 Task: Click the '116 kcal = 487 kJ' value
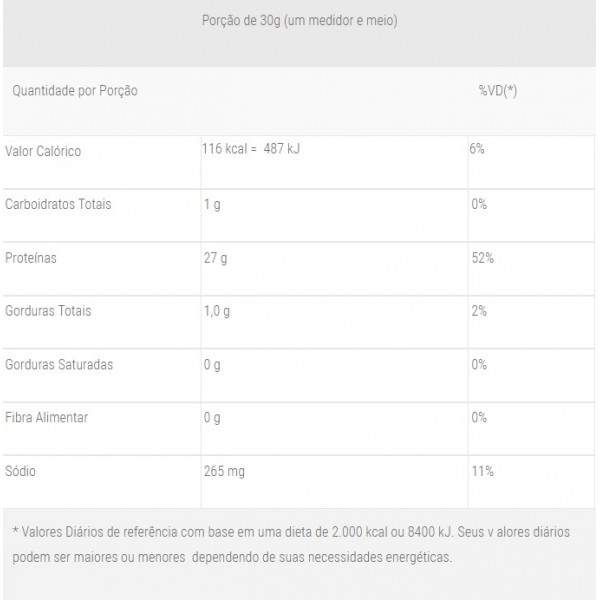coord(250,149)
